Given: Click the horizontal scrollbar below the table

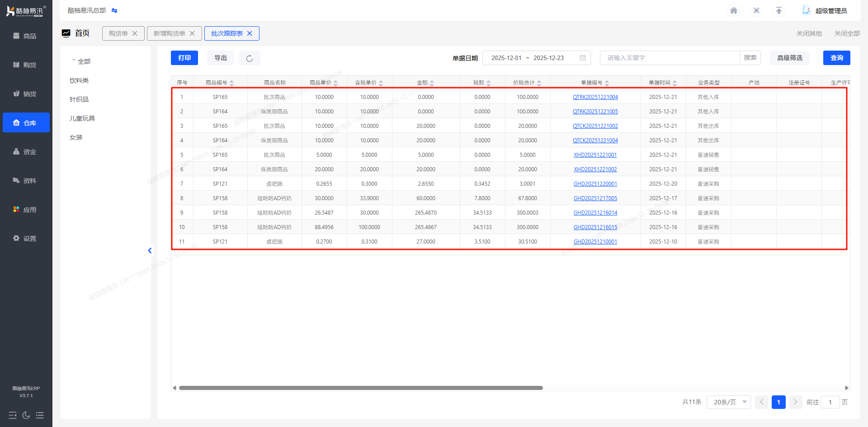Looking at the screenshot, I should 361,388.
